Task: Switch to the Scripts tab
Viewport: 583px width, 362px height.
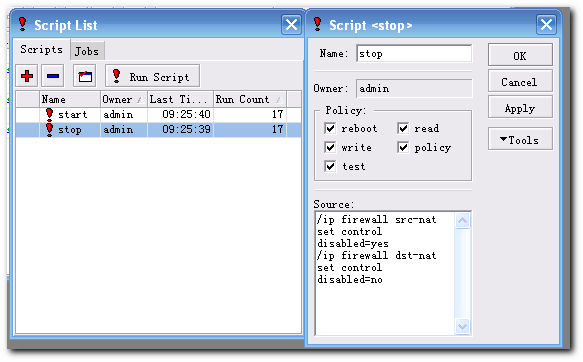Action: 41,49
